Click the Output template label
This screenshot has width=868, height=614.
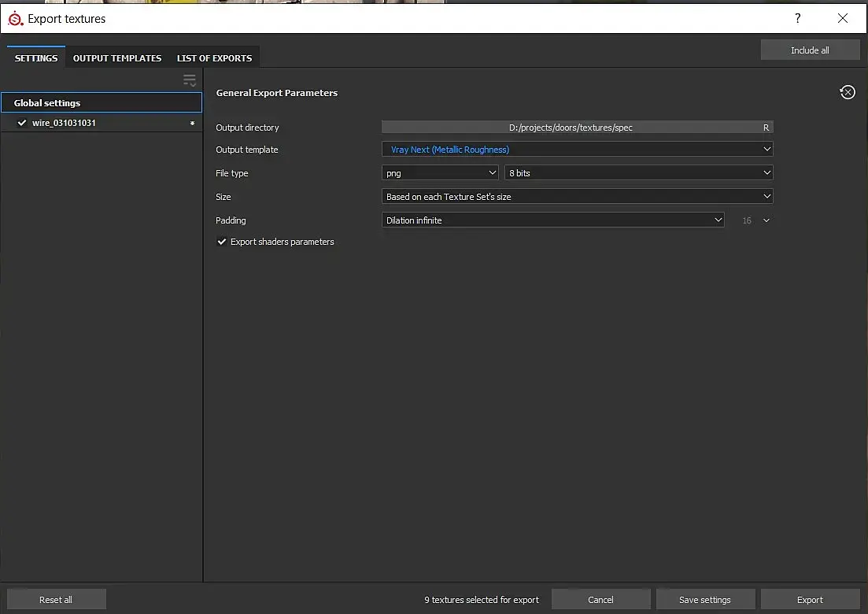[x=247, y=150]
